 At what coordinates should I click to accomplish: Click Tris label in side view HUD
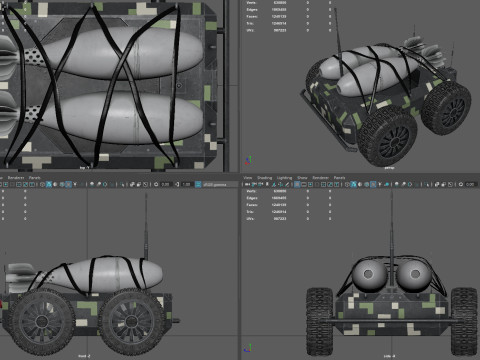250,211
